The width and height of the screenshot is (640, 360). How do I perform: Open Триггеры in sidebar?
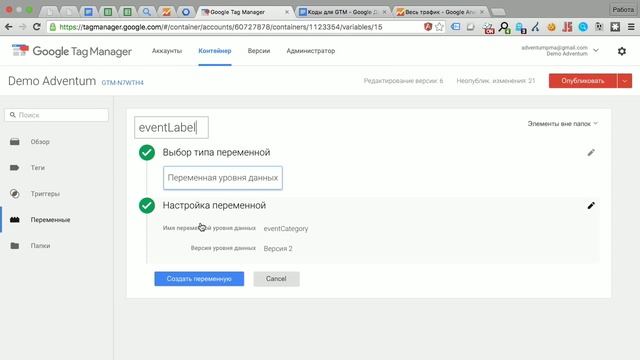pos(45,193)
